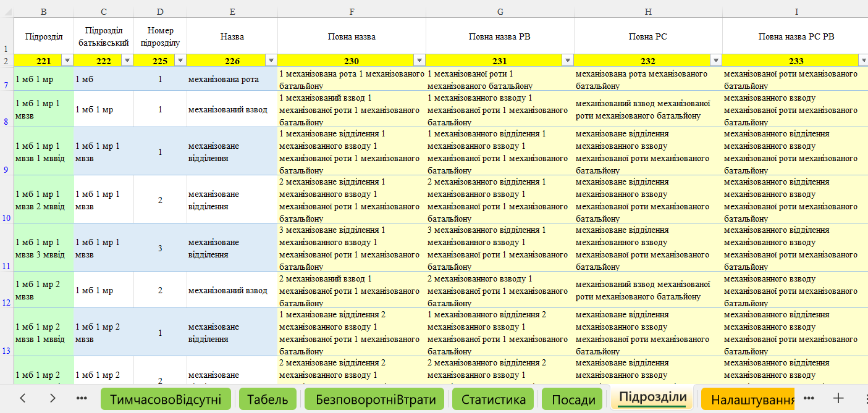Click the next sheet navigation arrow
Screen dimensions: 868x413
coord(53,399)
